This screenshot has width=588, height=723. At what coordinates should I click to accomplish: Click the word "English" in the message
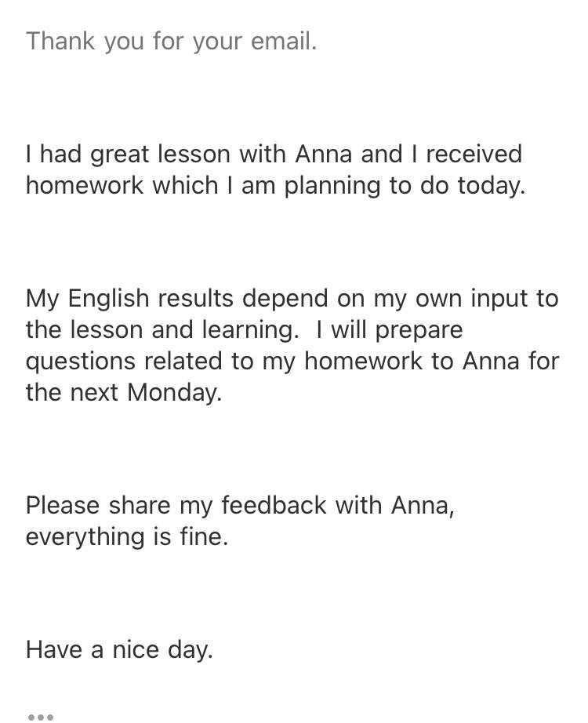108,299
